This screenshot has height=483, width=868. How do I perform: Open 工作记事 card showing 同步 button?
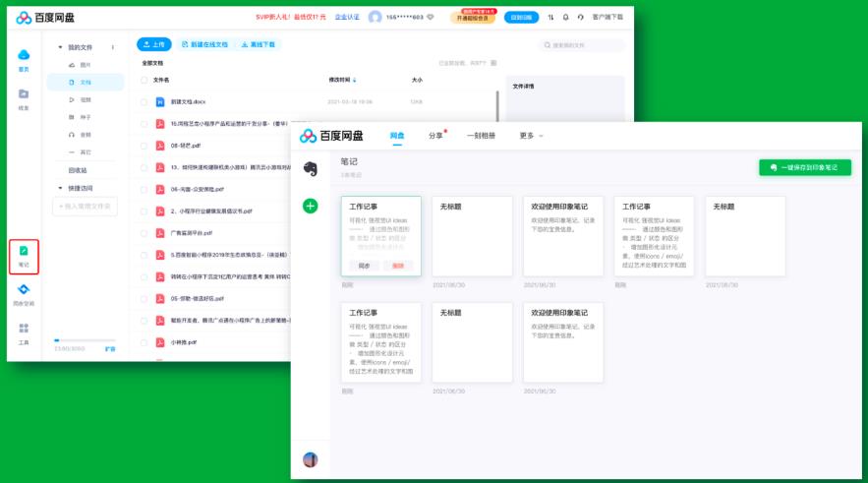[380, 236]
